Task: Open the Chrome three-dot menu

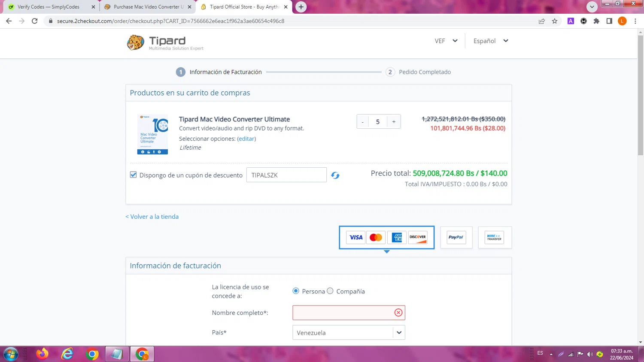Action: 635,21
